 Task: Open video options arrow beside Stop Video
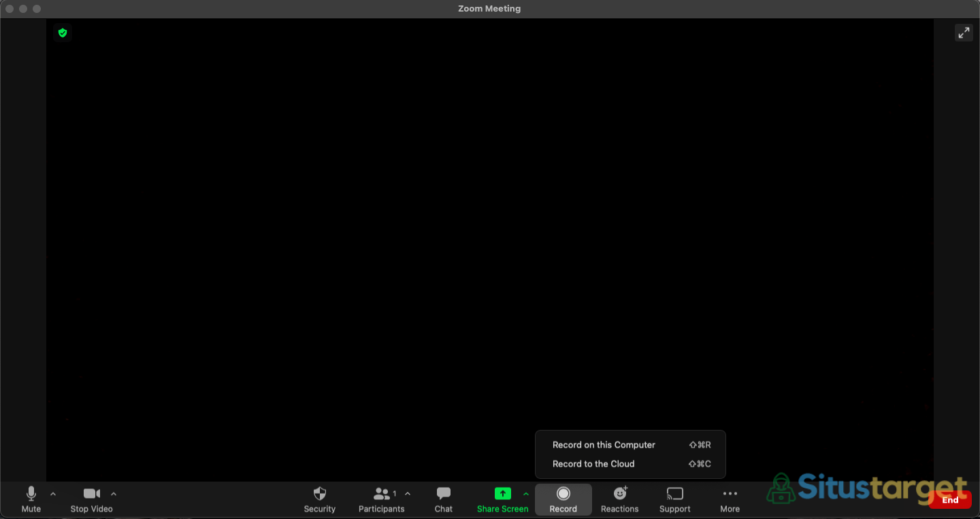tap(114, 494)
